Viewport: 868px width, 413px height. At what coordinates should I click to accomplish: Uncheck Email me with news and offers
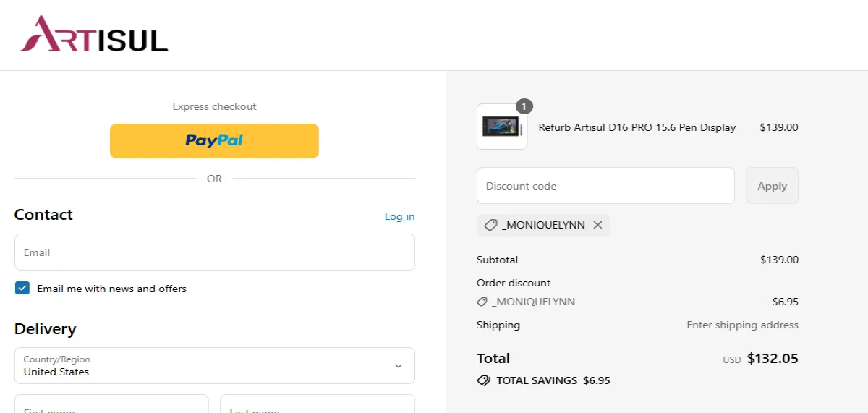22,289
